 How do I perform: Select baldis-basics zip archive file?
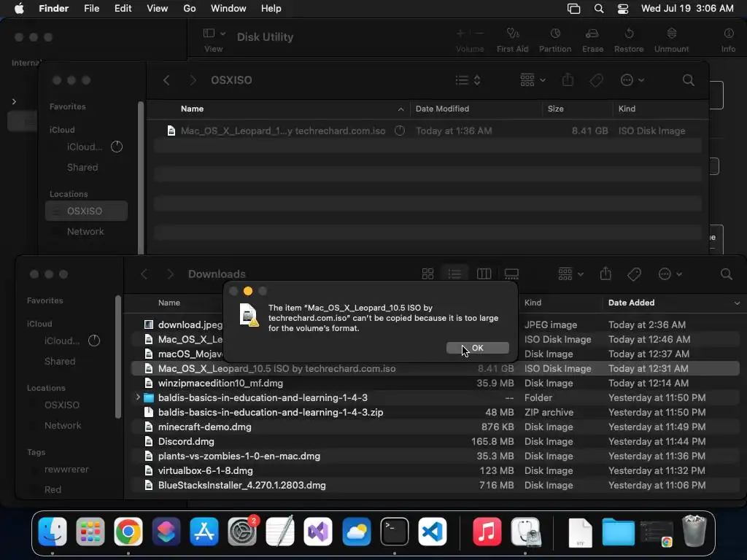[x=436, y=412]
